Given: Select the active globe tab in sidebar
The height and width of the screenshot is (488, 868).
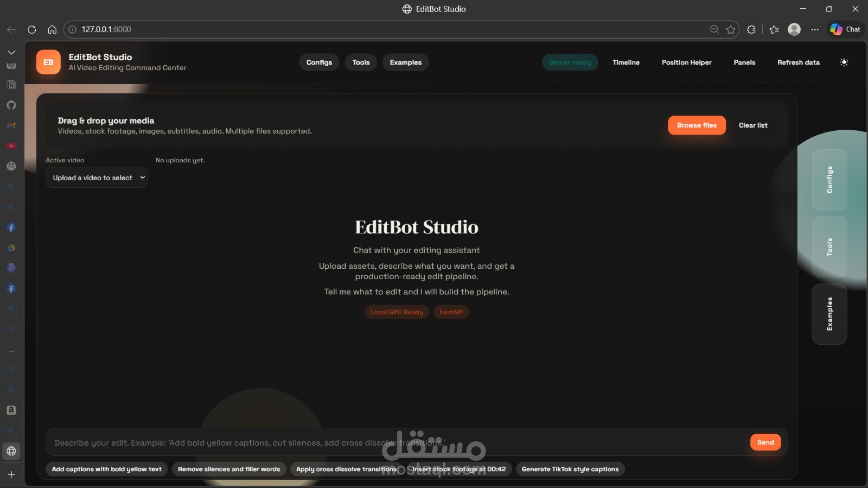Looking at the screenshot, I should 11,451.
